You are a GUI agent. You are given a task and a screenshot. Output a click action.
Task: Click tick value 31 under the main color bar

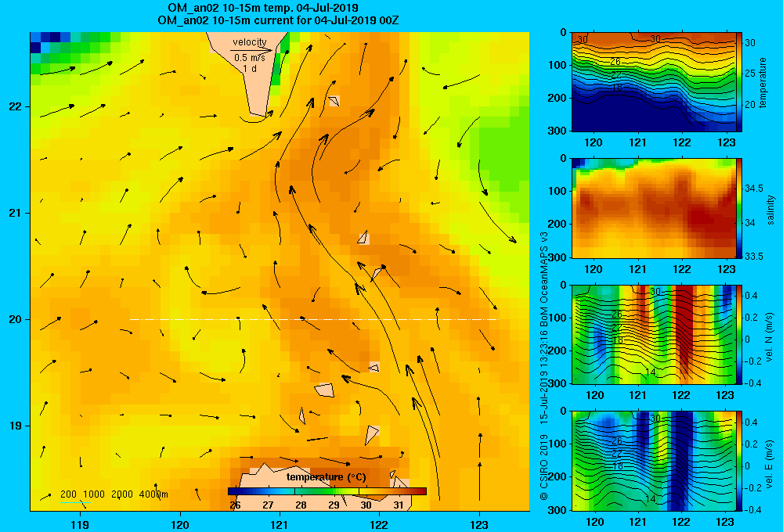(x=399, y=505)
